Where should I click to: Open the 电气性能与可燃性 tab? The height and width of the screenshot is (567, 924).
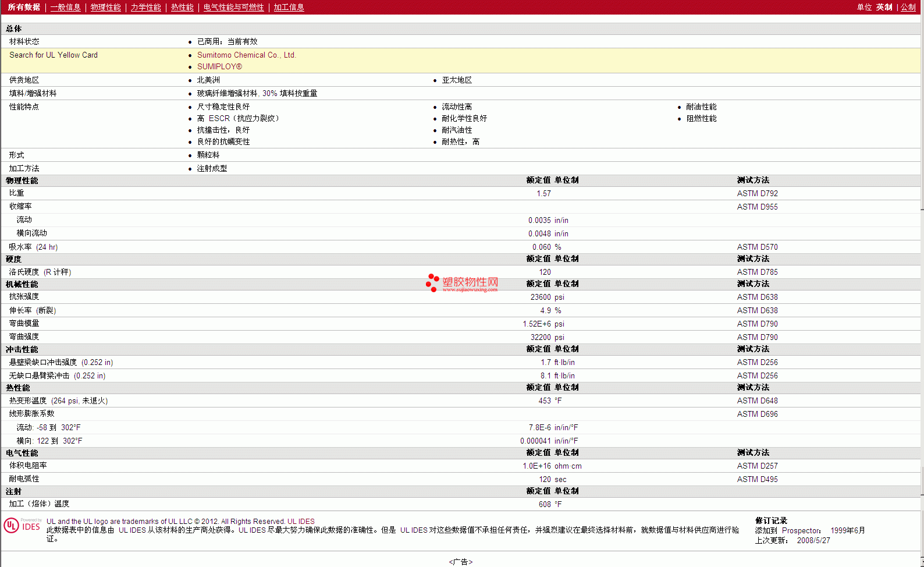click(x=234, y=7)
